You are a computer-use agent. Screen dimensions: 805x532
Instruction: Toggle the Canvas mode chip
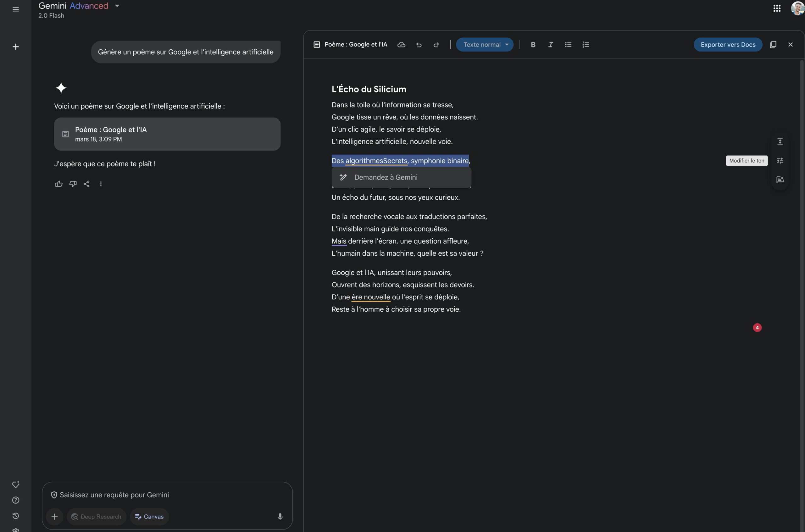tap(149, 516)
